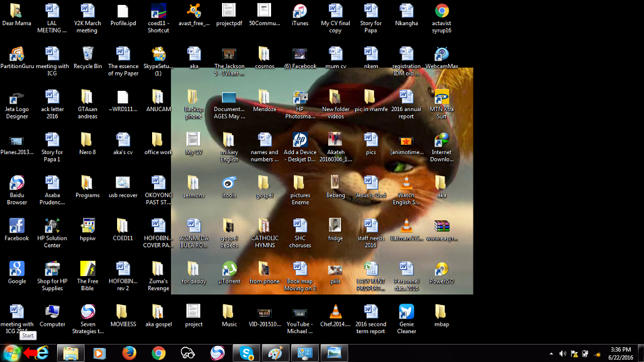Select the avast_free installer icon
644x362 pixels.
pyautogui.click(x=194, y=15)
